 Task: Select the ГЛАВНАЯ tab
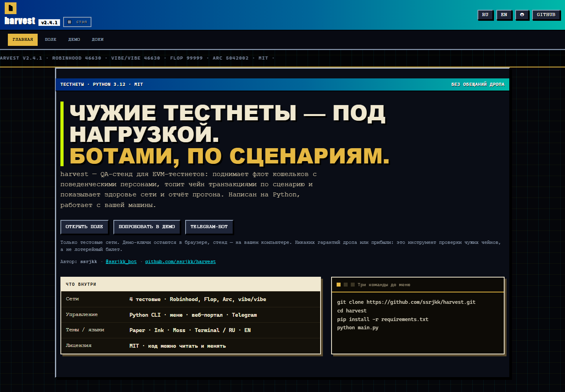point(23,40)
